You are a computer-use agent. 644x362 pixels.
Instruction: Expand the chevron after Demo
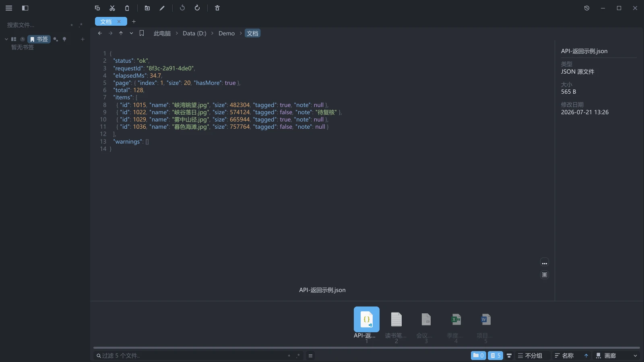coord(241,33)
